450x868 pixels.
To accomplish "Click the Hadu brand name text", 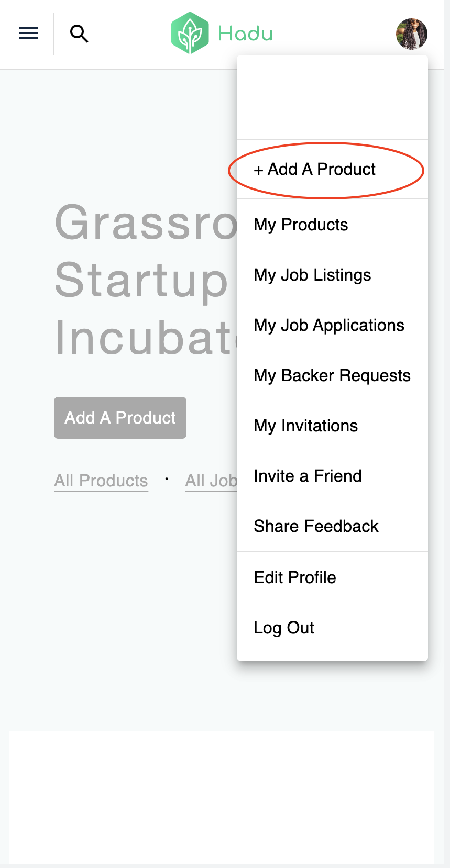I will (245, 34).
